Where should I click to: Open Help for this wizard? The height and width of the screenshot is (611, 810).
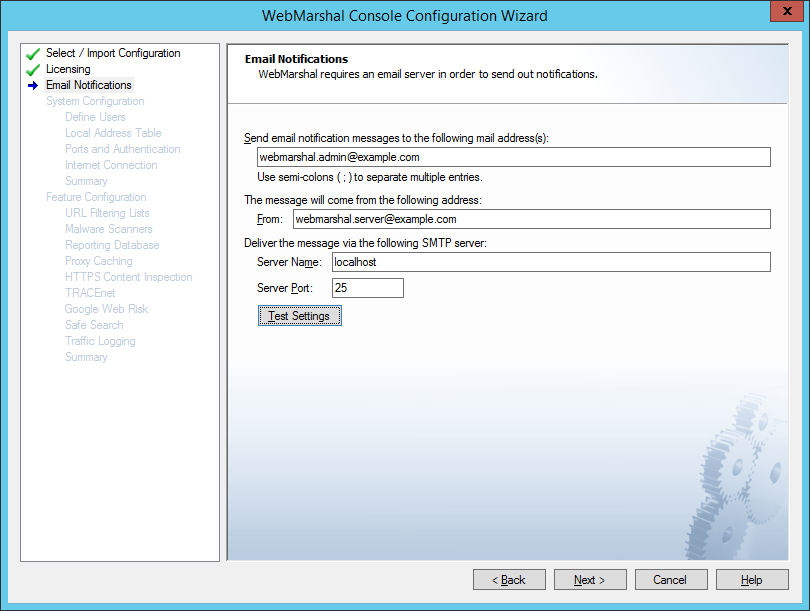click(x=752, y=580)
